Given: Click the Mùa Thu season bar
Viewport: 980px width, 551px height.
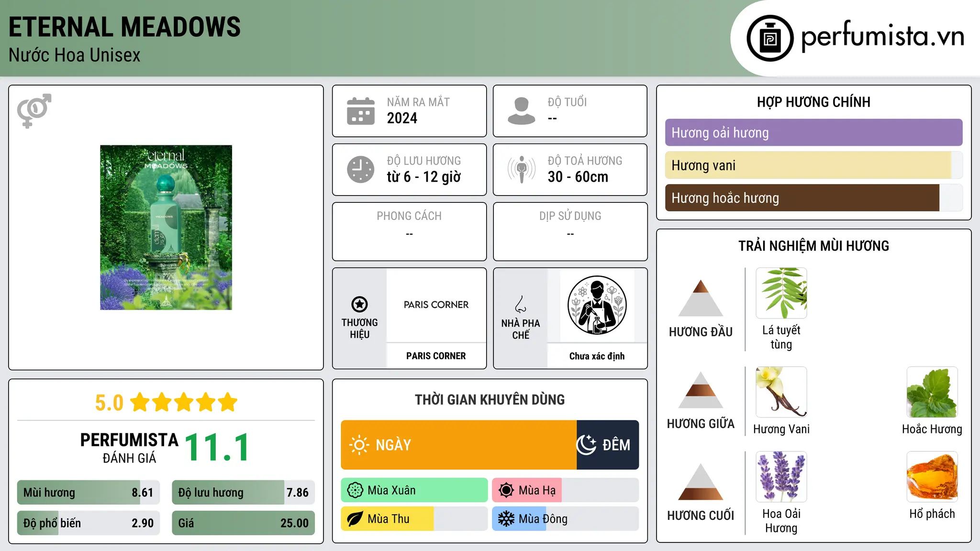Looking at the screenshot, I should [x=414, y=519].
